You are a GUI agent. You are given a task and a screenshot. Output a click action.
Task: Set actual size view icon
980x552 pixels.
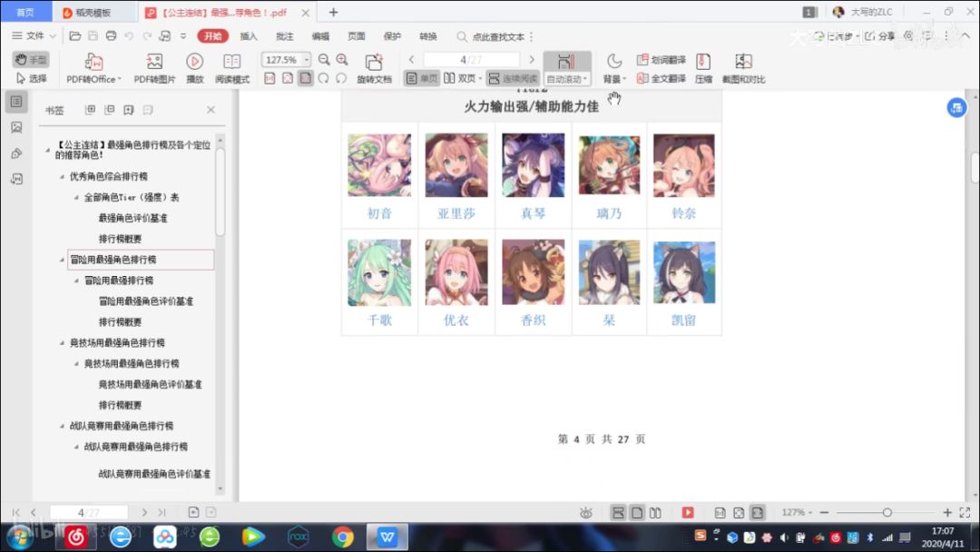click(269, 78)
